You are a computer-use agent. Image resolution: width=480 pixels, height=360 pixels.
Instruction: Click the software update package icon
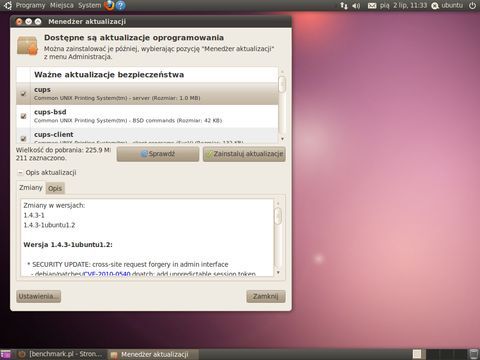point(27,46)
